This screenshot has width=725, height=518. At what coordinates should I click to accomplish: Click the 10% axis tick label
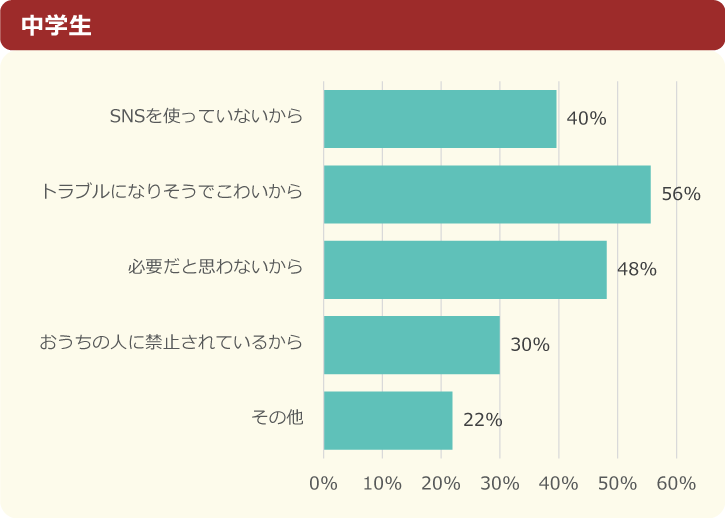click(x=382, y=484)
